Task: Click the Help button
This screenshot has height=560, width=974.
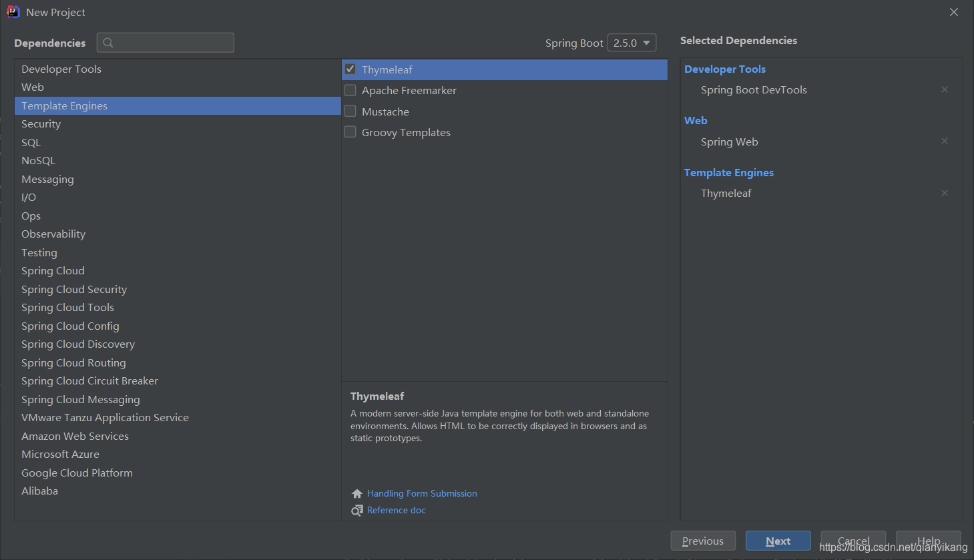Action: pos(929,541)
